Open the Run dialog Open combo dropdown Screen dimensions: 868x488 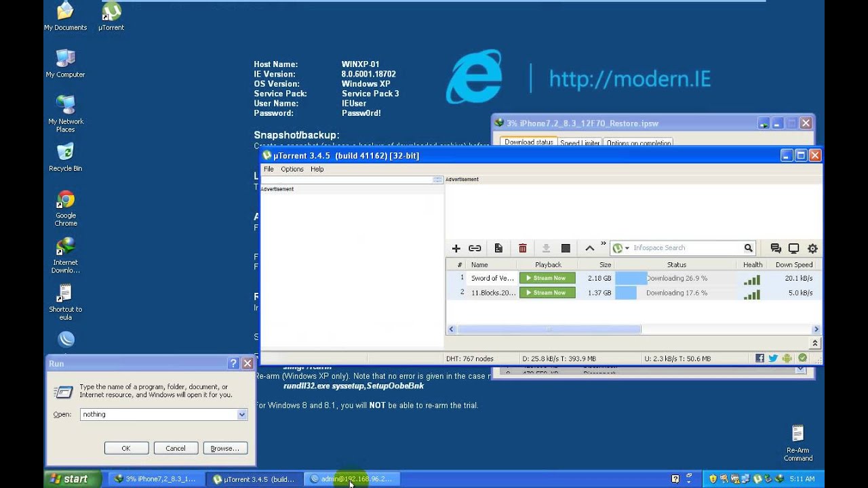(x=241, y=414)
